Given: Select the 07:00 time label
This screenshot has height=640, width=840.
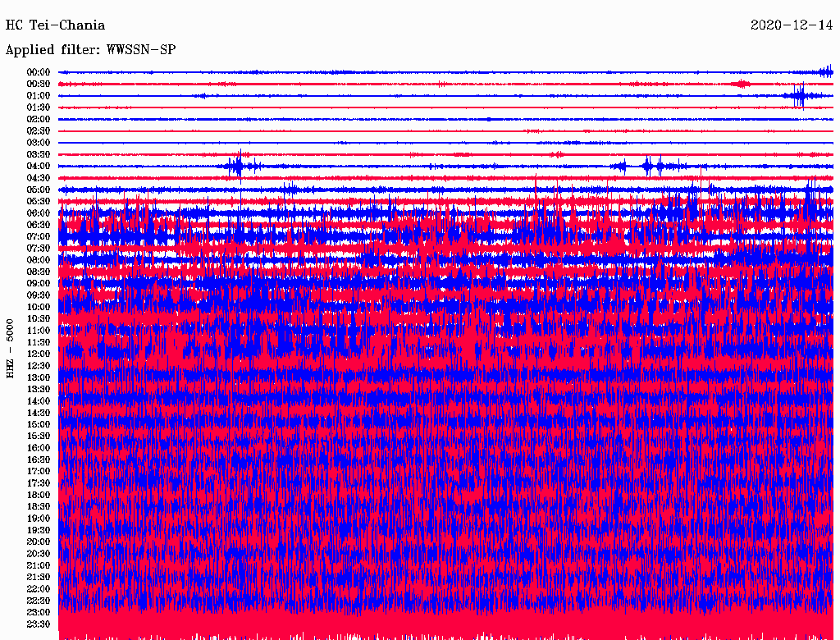Looking at the screenshot, I should [39, 236].
